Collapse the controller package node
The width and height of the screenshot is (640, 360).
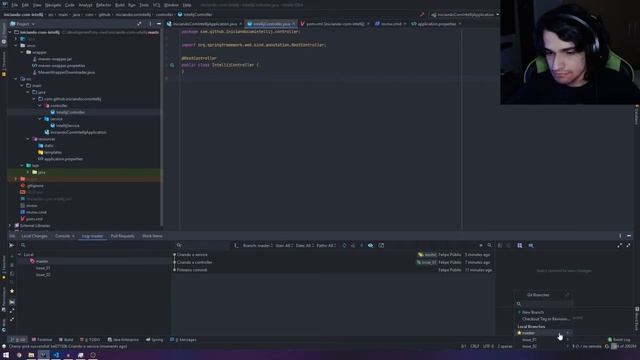coord(40,106)
